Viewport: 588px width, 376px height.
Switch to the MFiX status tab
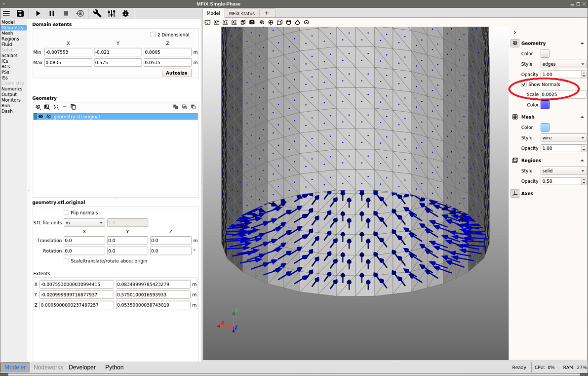[242, 13]
